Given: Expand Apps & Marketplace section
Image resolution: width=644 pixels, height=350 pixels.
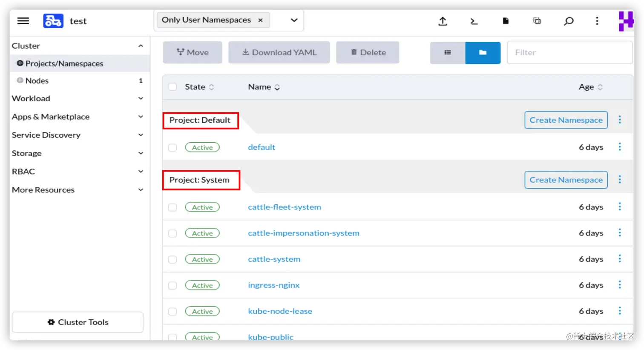Looking at the screenshot, I should [x=141, y=117].
